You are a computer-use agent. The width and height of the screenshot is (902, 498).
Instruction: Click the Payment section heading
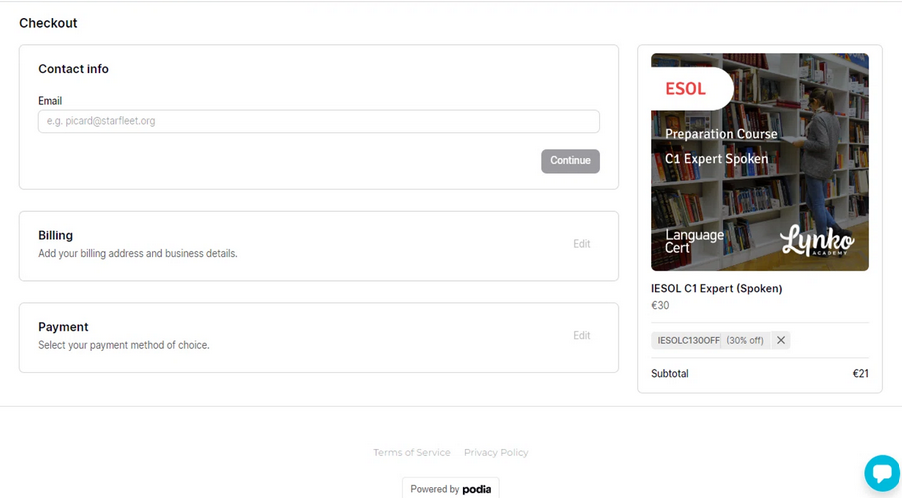[x=63, y=327]
